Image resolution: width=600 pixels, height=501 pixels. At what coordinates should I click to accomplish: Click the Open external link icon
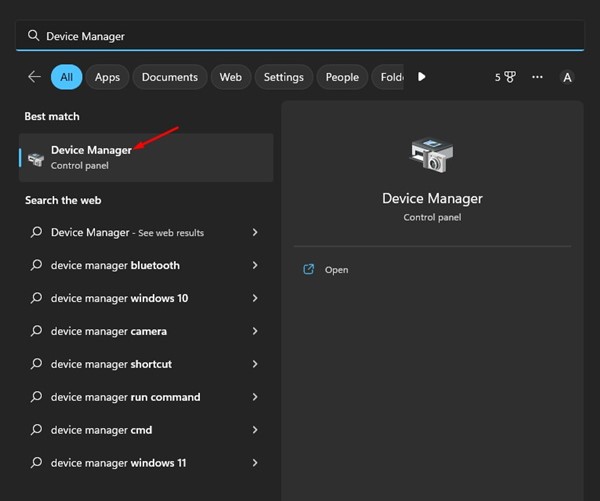[x=309, y=270]
